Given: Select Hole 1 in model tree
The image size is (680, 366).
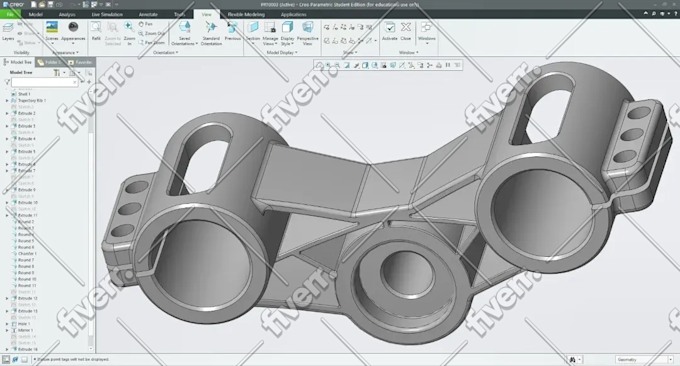Looking at the screenshot, I should [20, 324].
